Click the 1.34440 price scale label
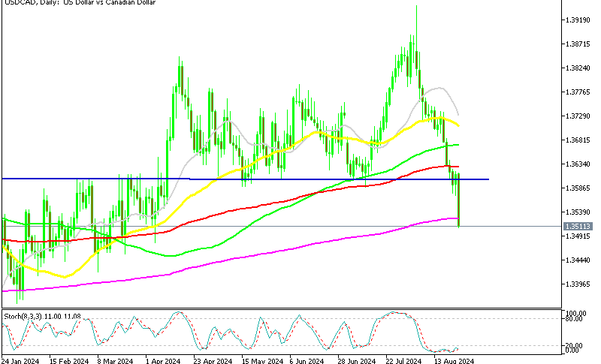The height and width of the screenshot is (364, 601). point(578,260)
